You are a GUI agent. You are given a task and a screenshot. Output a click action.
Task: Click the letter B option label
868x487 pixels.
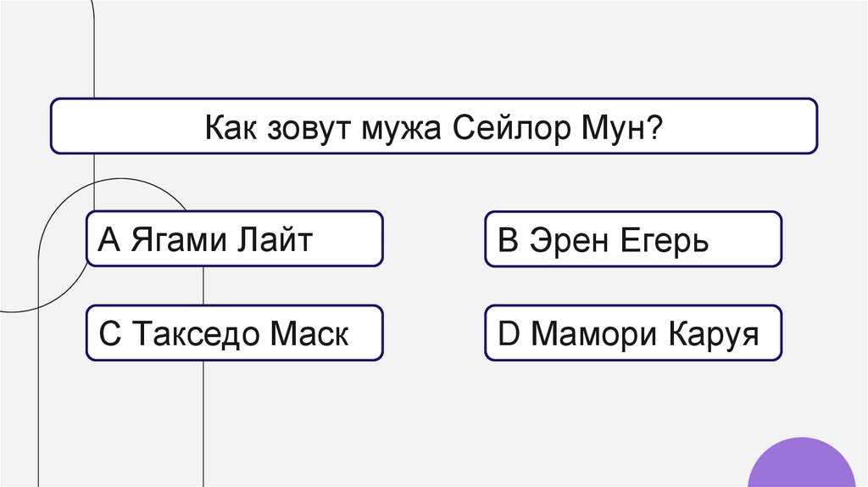507,242
